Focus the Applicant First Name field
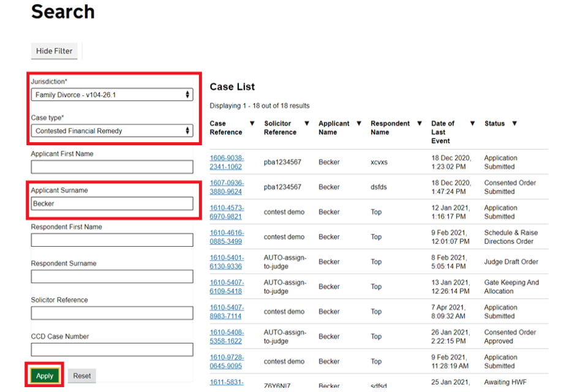Image resolution: width=588 pixels, height=392 pixels. [x=112, y=167]
